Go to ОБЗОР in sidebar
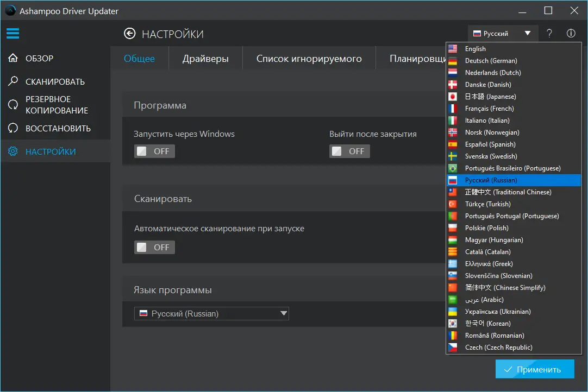The width and height of the screenshot is (588, 392). (55, 58)
